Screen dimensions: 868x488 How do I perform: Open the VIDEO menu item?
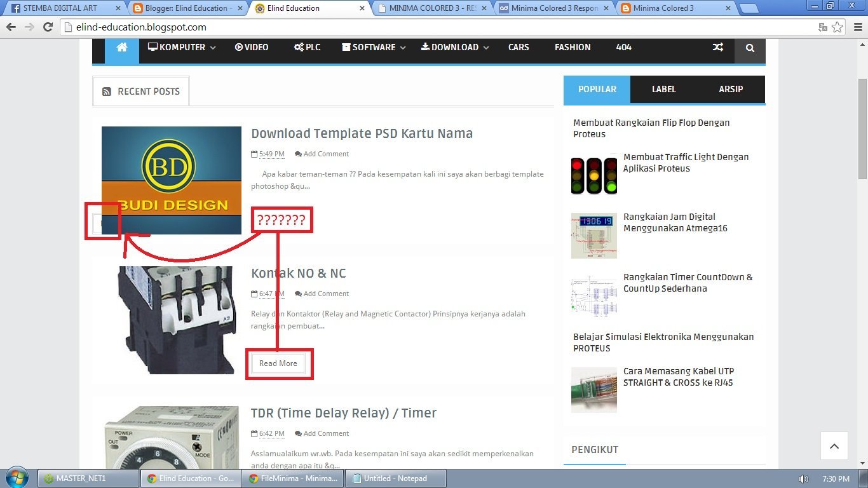(252, 48)
